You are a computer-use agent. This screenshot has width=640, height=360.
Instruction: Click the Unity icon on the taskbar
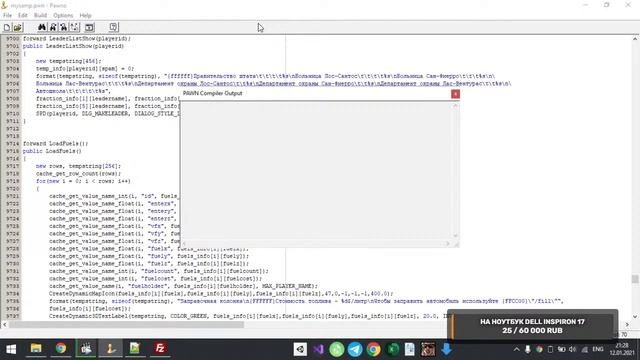point(300,349)
